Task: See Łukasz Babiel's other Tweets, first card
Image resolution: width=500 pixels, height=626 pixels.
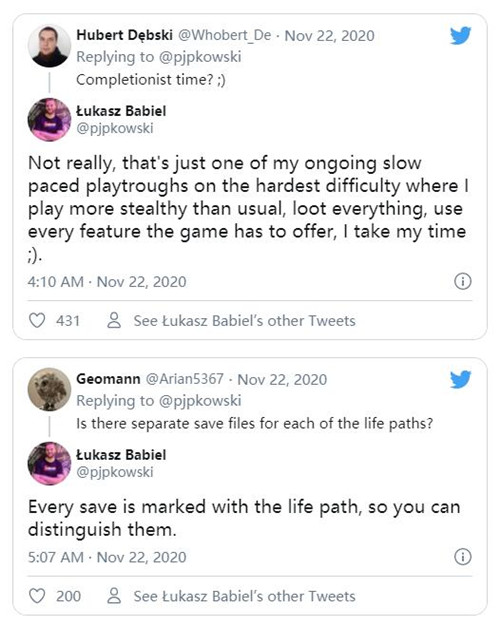Action: pyautogui.click(x=244, y=321)
